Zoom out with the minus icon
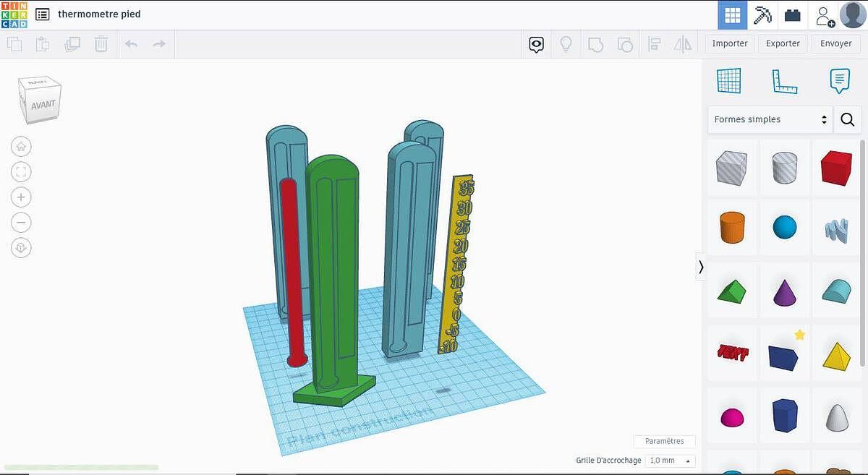Image resolution: width=868 pixels, height=475 pixels. tap(22, 223)
